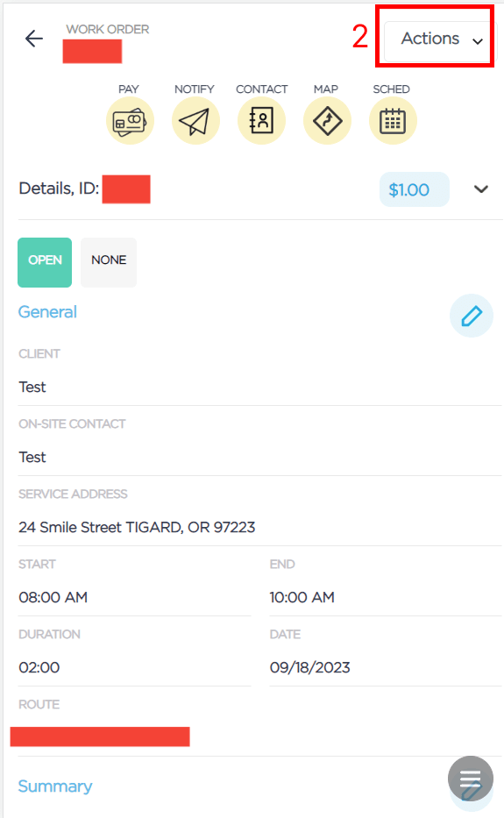Open the PAY credit card icon
The height and width of the screenshot is (818, 504).
tap(130, 121)
